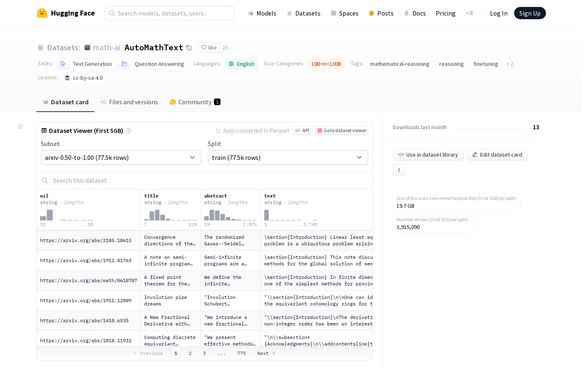Focus the Search this dataset field
The width and height of the screenshot is (588, 368).
click(x=205, y=180)
